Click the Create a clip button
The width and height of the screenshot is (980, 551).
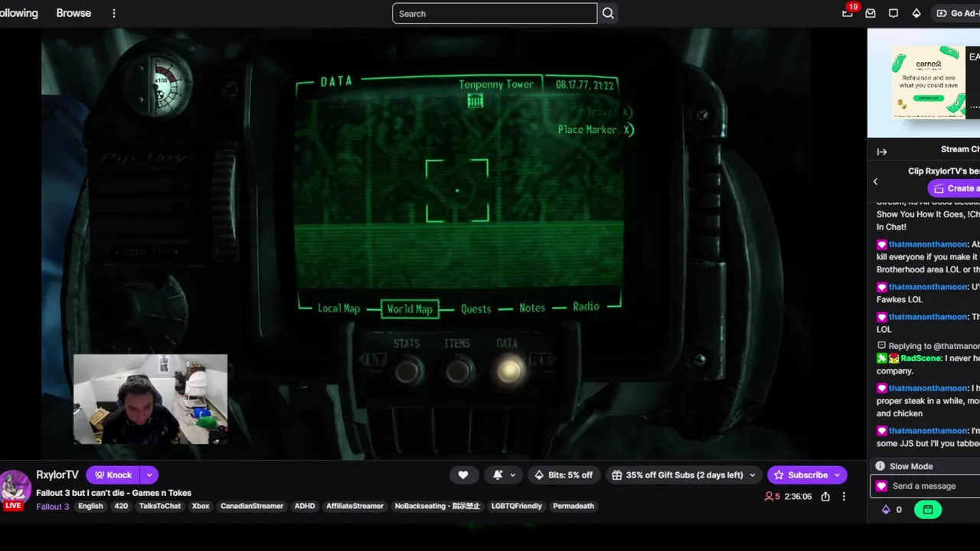coord(954,188)
